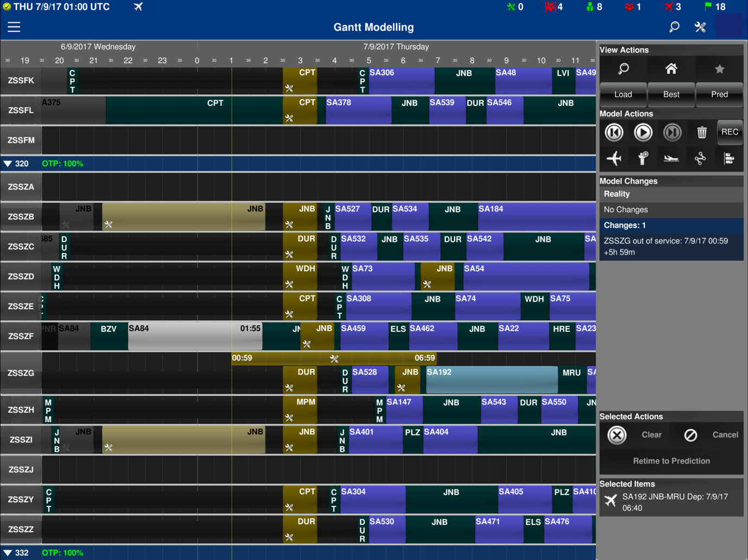748x560 pixels.
Task: Click the search icon in title bar
Action: coord(674,27)
